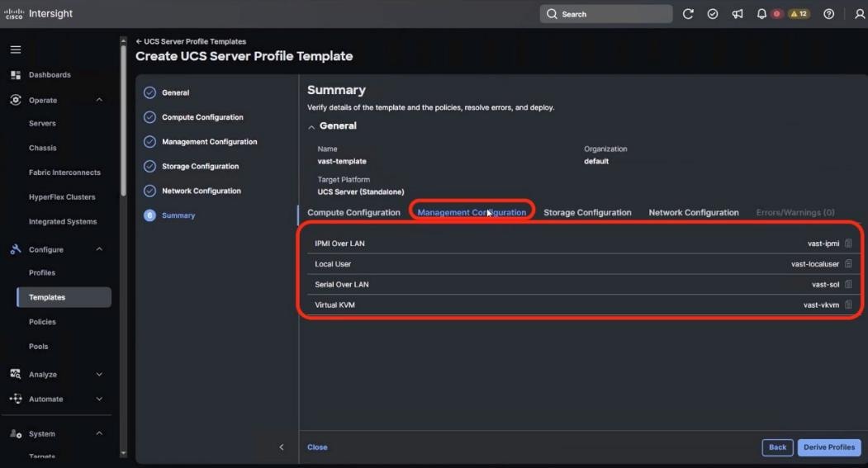Click the yellow warning badge showing 12

pos(799,14)
